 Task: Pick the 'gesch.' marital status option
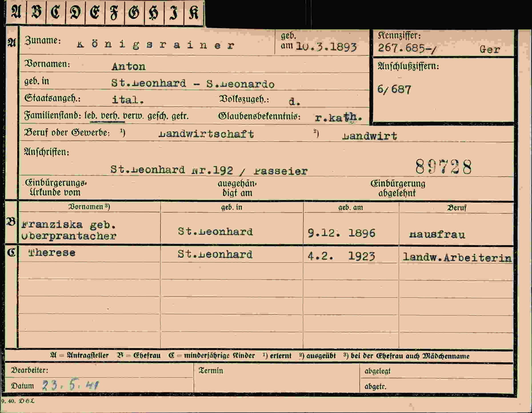pos(158,116)
